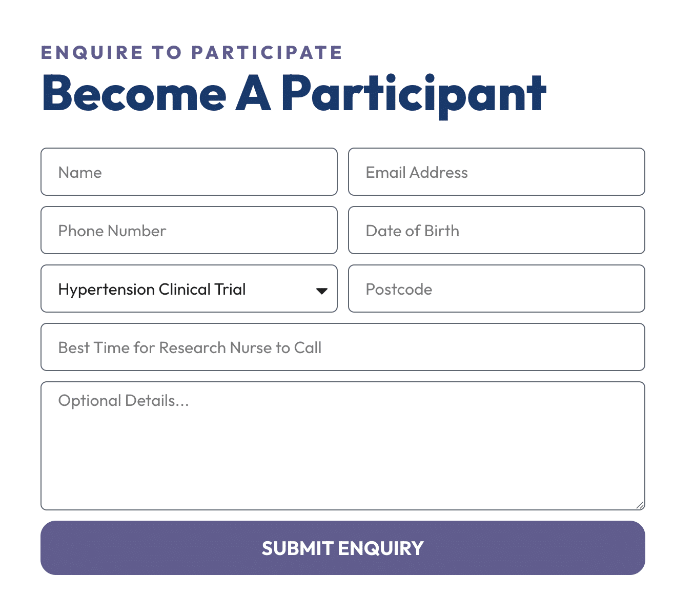Click Best Time for Research Nurse field
The width and height of the screenshot is (694, 616).
click(342, 347)
